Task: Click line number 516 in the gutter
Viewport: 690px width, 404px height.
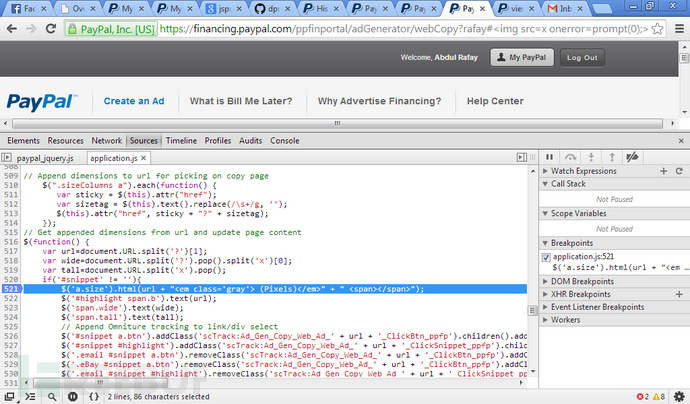Action: pyautogui.click(x=11, y=242)
